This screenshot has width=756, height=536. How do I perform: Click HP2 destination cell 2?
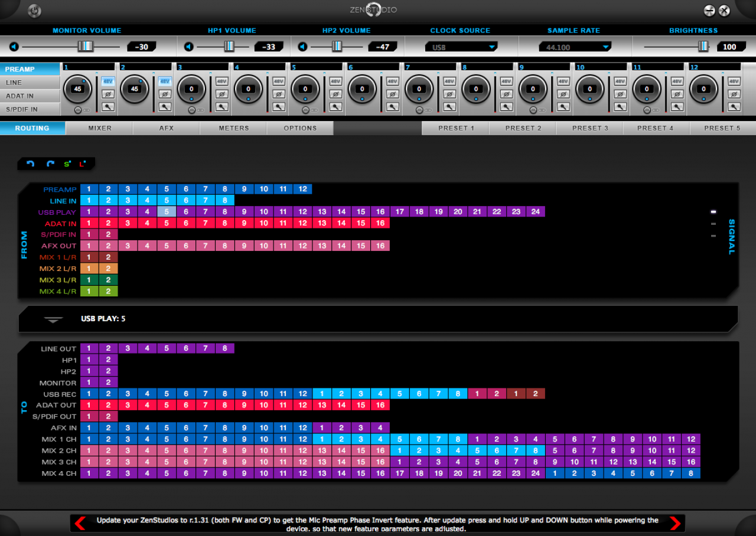[x=109, y=371]
